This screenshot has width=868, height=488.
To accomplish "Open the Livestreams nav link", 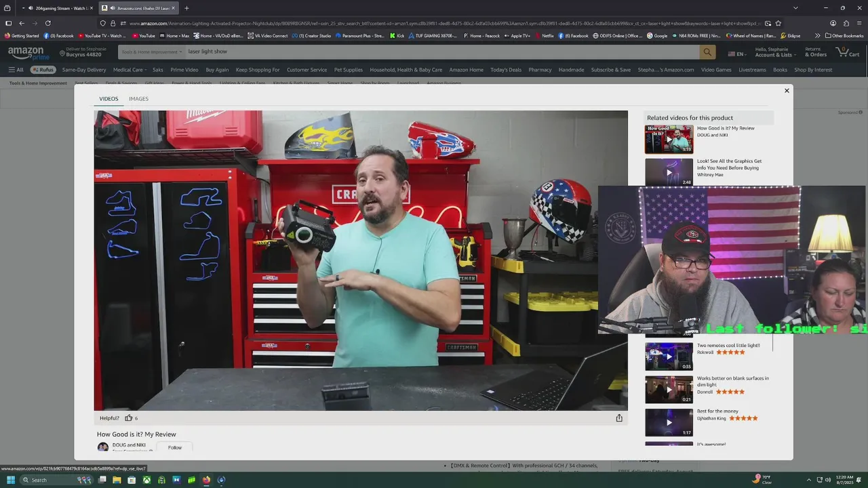I will pos(752,70).
